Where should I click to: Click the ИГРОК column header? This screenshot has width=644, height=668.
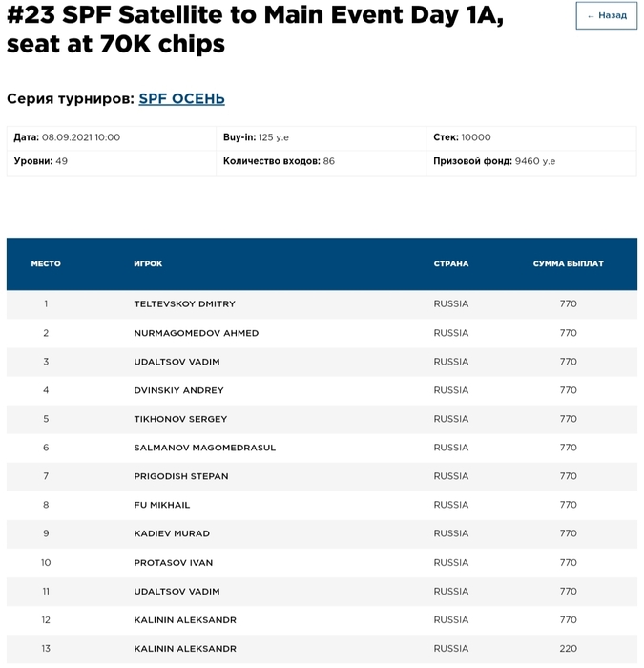tap(148, 263)
